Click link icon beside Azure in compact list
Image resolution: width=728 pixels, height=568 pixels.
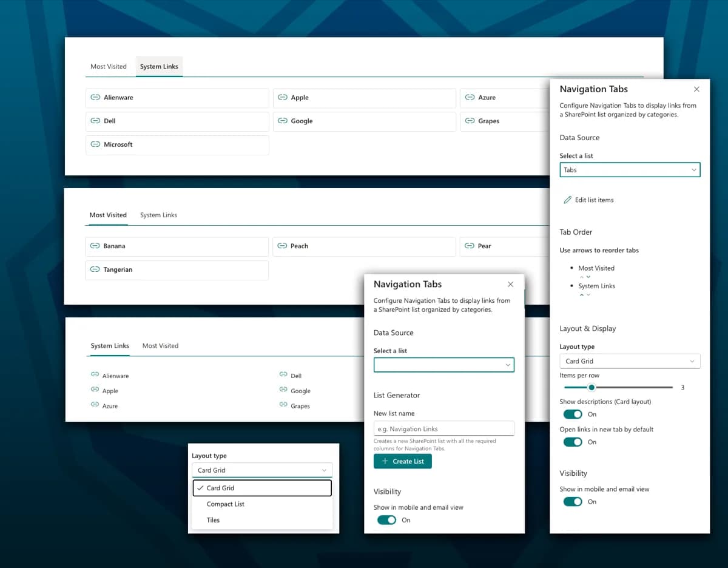pos(95,405)
